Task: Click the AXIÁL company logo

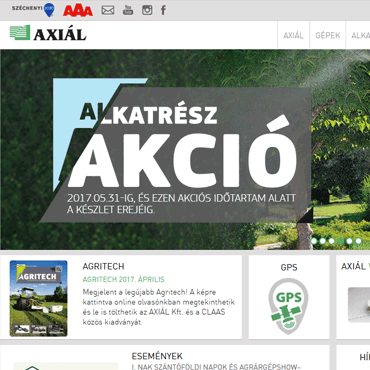Action: pos(48,33)
